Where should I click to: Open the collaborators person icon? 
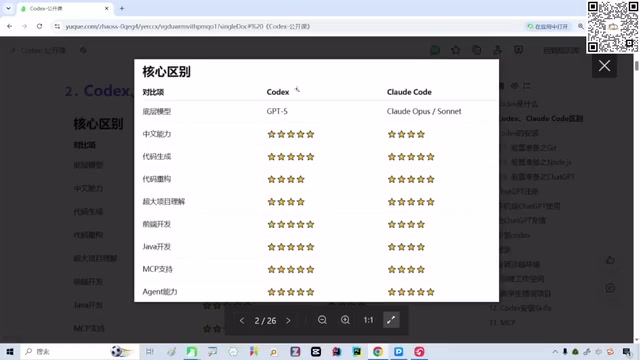pyautogui.click(x=497, y=50)
